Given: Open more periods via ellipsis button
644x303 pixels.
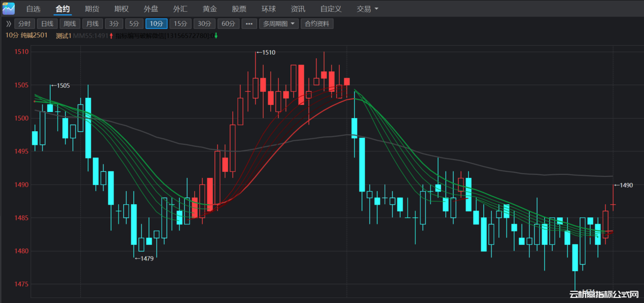Looking at the screenshot, I should click(x=249, y=24).
